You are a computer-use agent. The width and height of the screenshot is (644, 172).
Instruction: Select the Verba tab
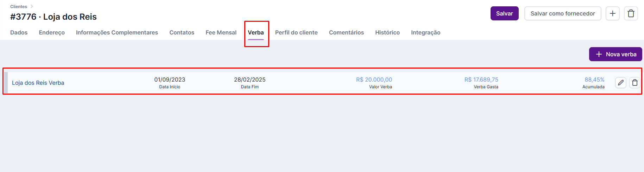[256, 32]
